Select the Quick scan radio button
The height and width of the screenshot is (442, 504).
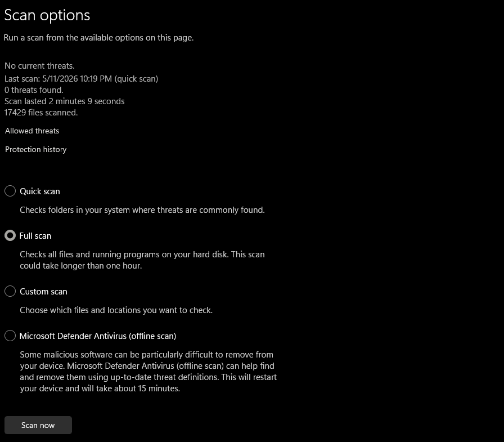tap(10, 191)
